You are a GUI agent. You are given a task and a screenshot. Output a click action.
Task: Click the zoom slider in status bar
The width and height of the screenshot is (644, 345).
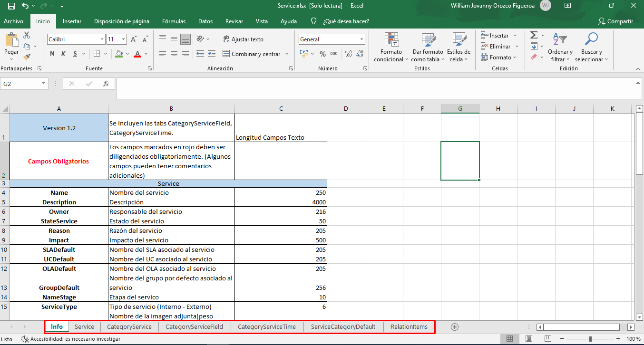(x=590, y=339)
